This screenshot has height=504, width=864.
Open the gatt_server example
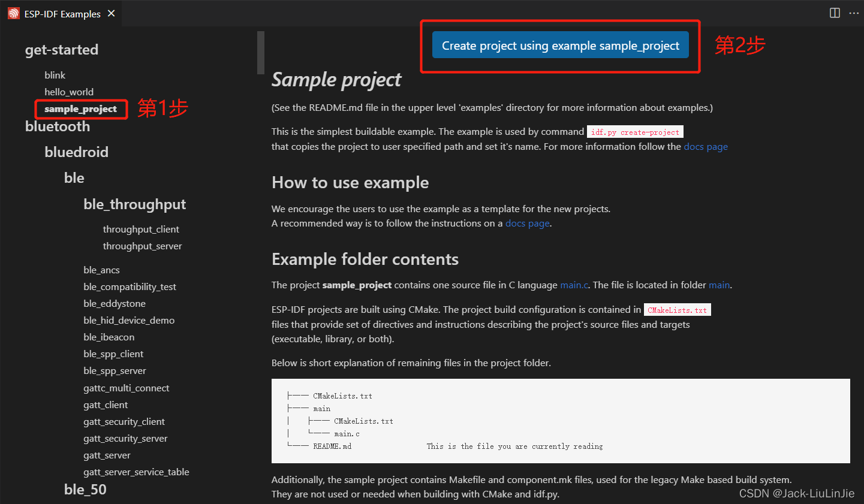pos(107,455)
